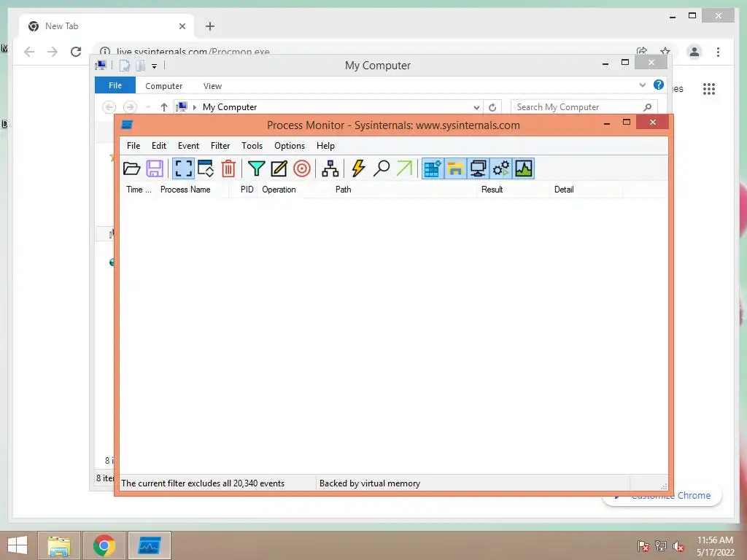Click the taskbar clock showing 11:56 AM
747x560 pixels.
click(x=715, y=540)
